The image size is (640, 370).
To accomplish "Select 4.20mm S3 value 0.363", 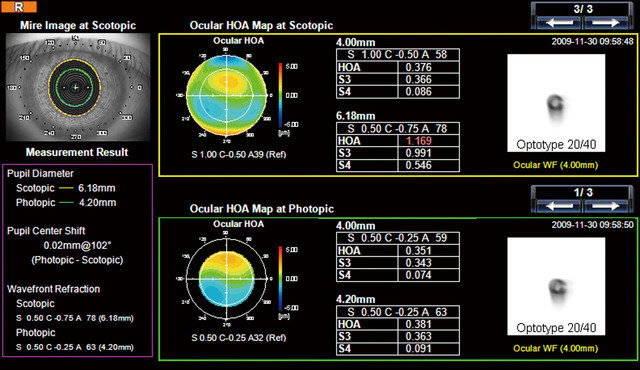I will click(418, 337).
